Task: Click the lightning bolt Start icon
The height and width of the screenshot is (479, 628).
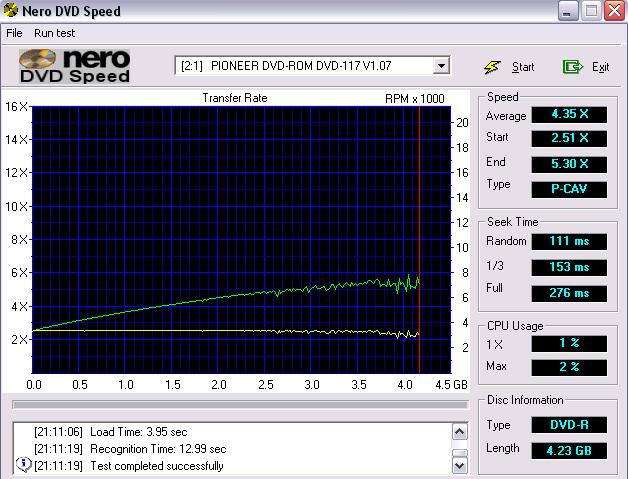Action: 492,66
